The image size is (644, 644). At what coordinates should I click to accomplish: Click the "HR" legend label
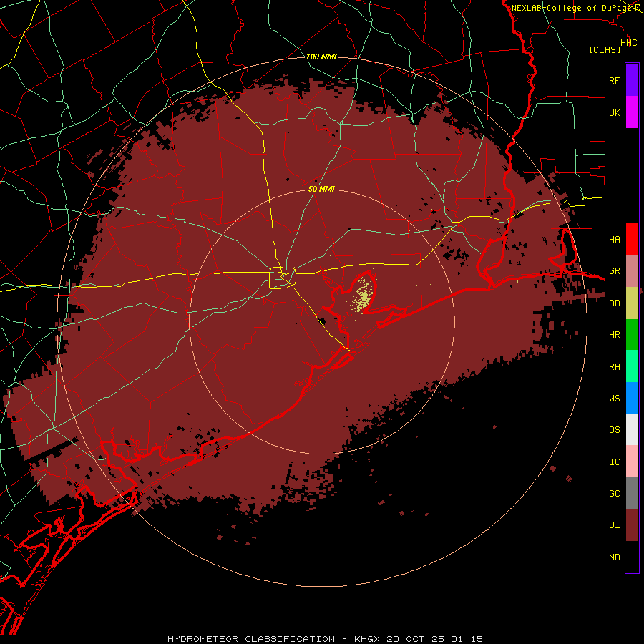pyautogui.click(x=614, y=335)
